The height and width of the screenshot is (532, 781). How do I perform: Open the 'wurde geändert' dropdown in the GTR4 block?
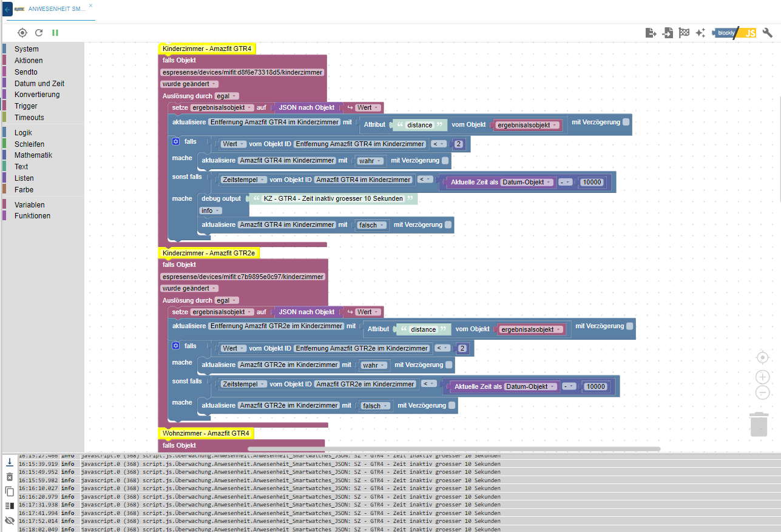click(x=189, y=84)
